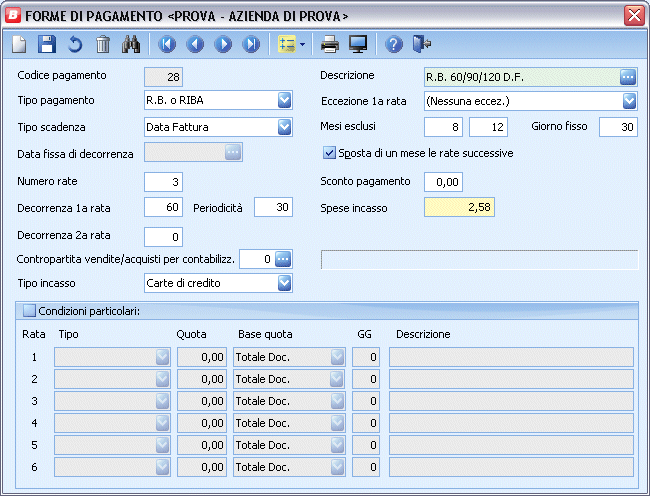Open Tipo dropdown for rata 3
Image resolution: width=650 pixels, height=496 pixels.
tap(162, 401)
